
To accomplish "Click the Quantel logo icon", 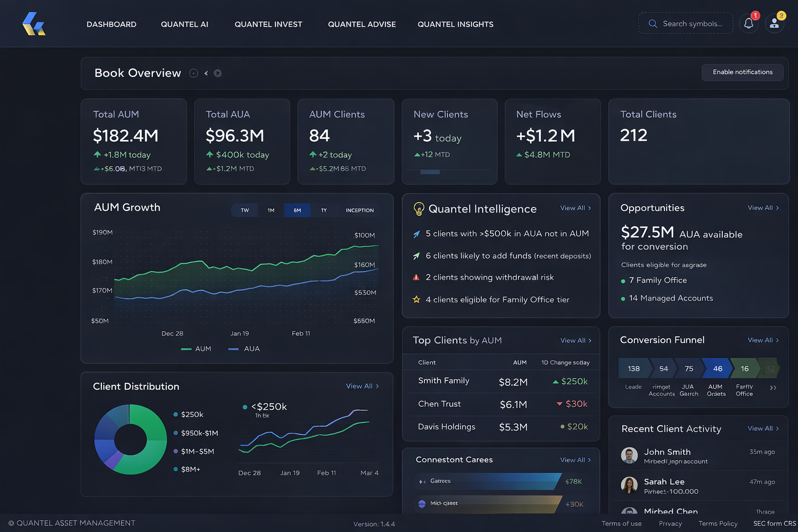I will [34, 24].
